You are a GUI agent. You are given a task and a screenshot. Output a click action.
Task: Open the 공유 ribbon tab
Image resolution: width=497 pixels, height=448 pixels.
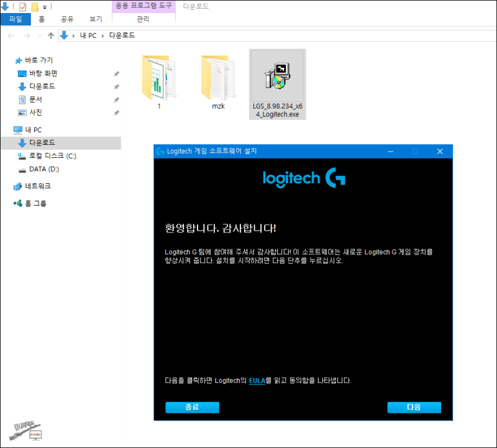(x=67, y=19)
